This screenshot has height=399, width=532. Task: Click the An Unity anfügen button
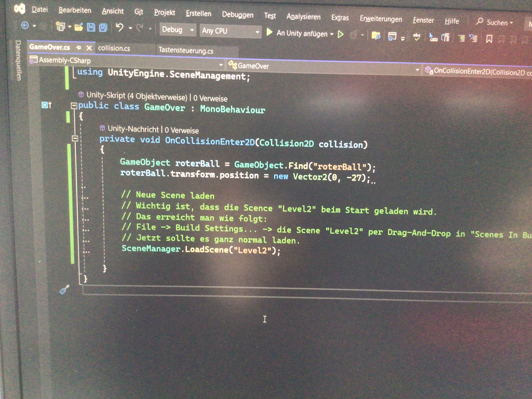(x=302, y=33)
